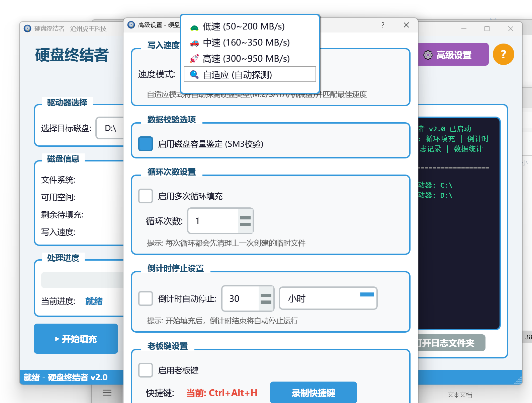Click the resize grip in main window status bar
Screen dimensions: 532x403
(x=518, y=380)
